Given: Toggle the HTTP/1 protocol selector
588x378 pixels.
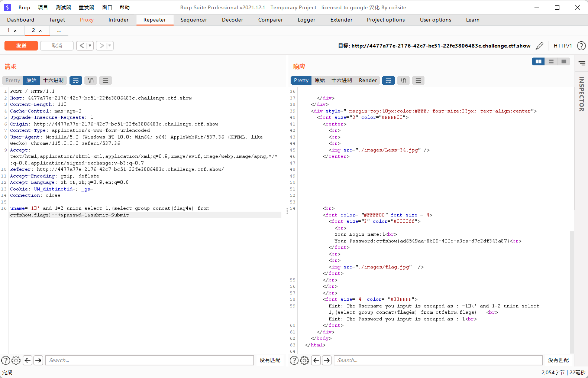Looking at the screenshot, I should [563, 46].
